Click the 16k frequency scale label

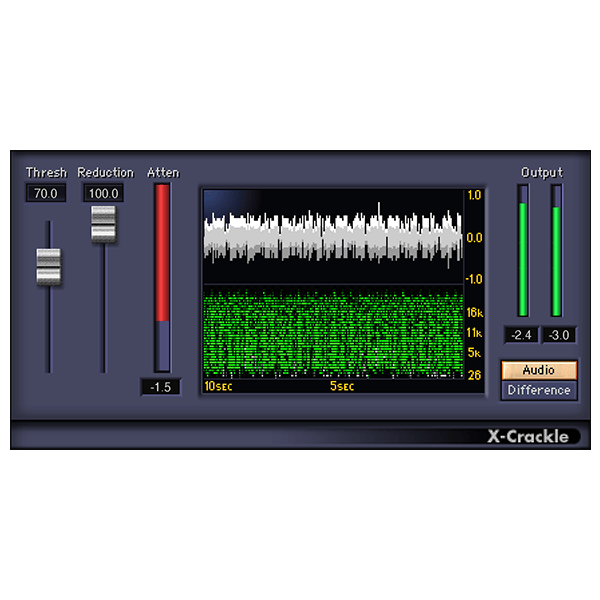[474, 313]
